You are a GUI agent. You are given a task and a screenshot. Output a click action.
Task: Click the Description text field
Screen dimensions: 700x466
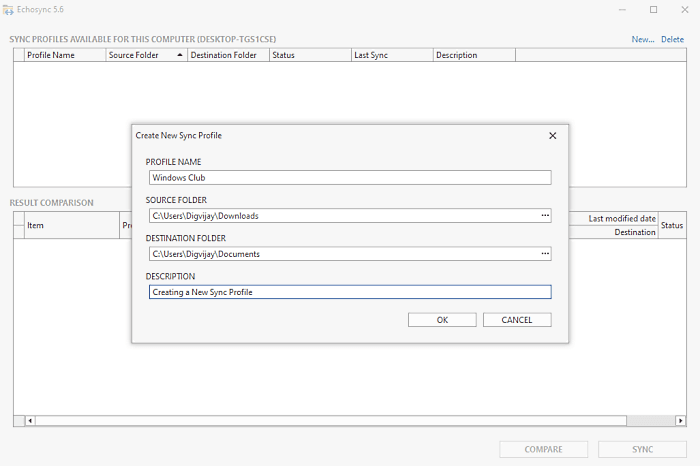pyautogui.click(x=350, y=292)
